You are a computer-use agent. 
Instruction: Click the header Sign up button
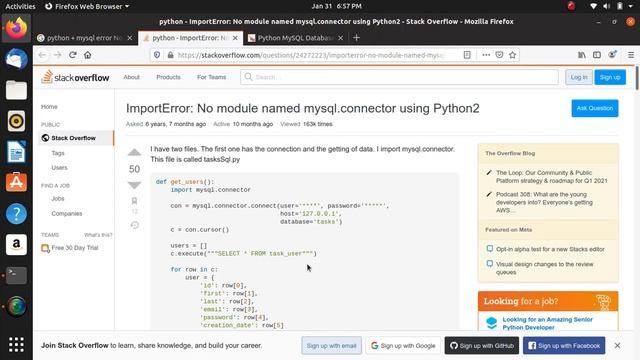point(610,77)
